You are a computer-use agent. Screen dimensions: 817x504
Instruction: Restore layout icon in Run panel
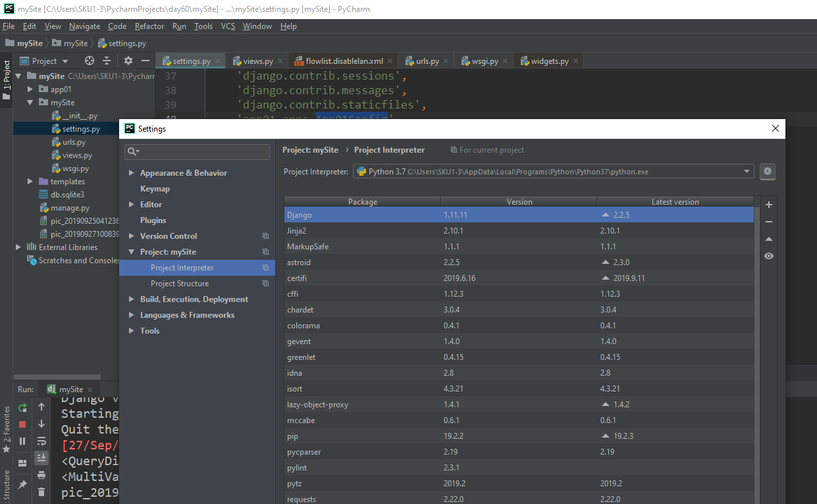[22, 463]
